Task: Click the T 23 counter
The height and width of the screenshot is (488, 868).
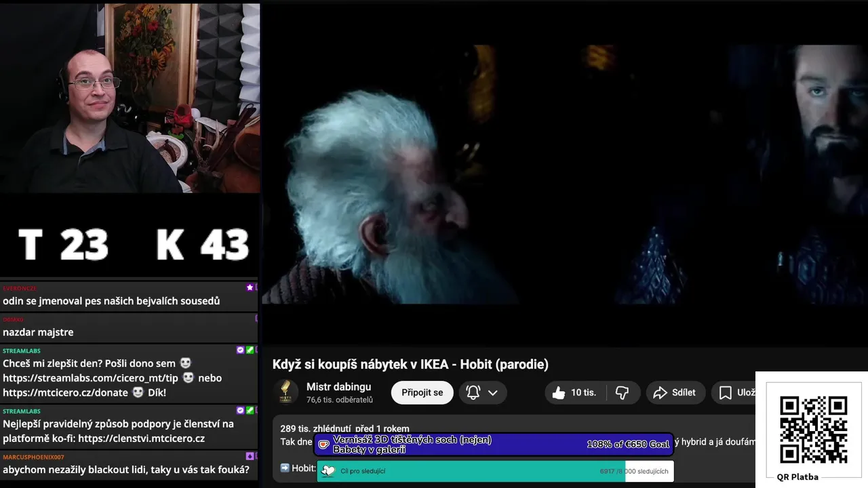Action: click(x=63, y=244)
